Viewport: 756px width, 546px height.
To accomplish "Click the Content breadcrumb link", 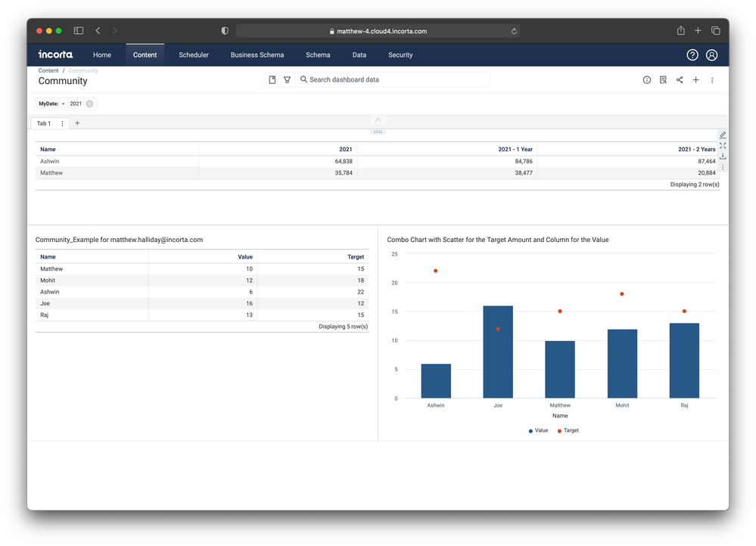I will click(x=48, y=70).
